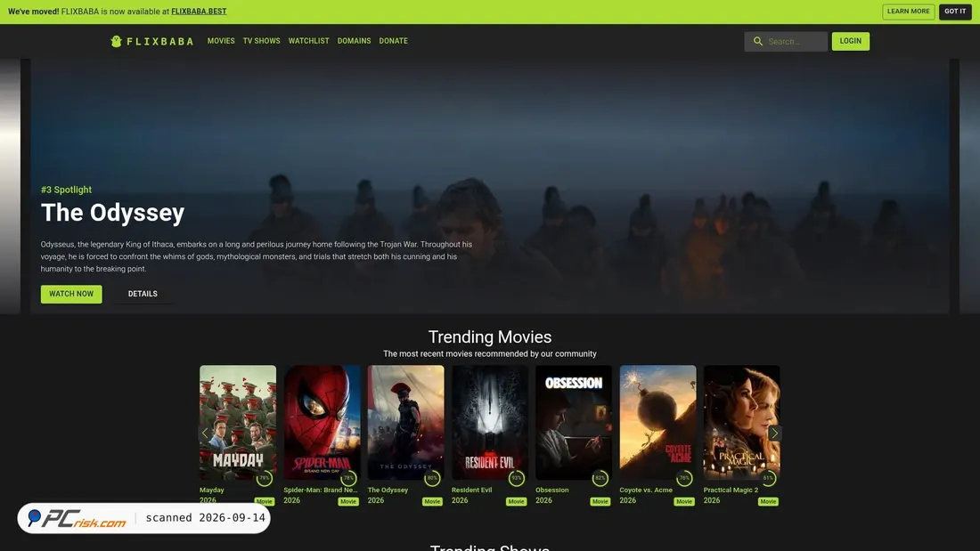Image resolution: width=980 pixels, height=551 pixels.
Task: Open the Mayday movie poster
Action: [x=238, y=422]
